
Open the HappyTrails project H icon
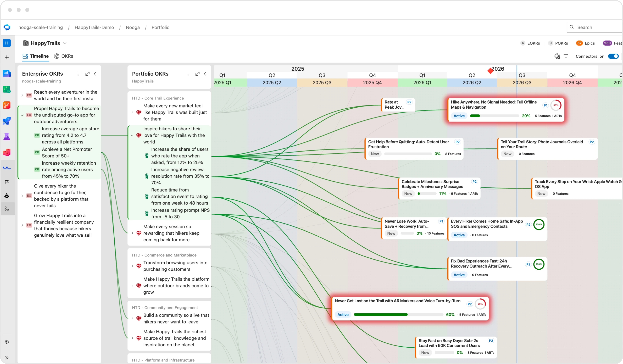click(x=7, y=43)
